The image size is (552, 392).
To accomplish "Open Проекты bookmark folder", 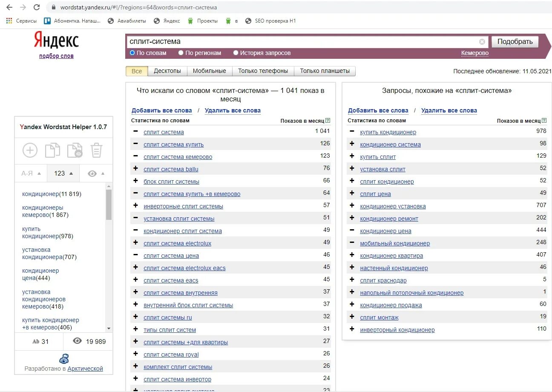I will 203,20.
